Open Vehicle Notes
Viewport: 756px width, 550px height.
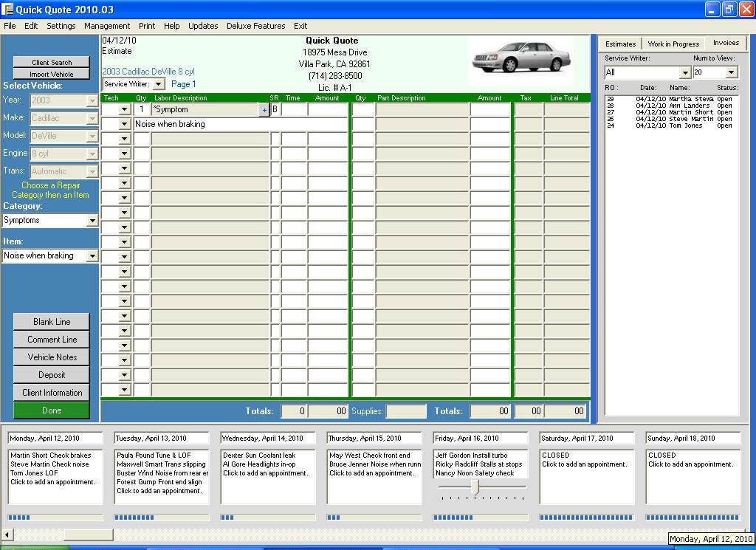pos(52,357)
